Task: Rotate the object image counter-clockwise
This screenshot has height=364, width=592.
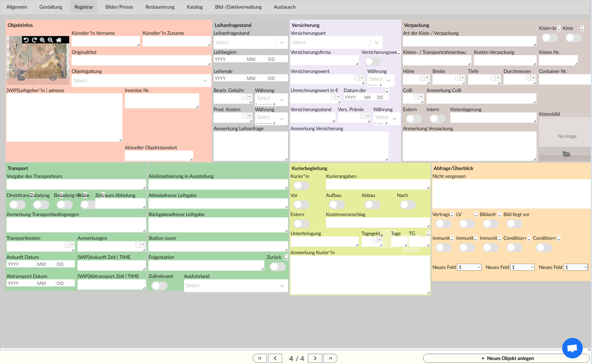Action: tap(26, 40)
